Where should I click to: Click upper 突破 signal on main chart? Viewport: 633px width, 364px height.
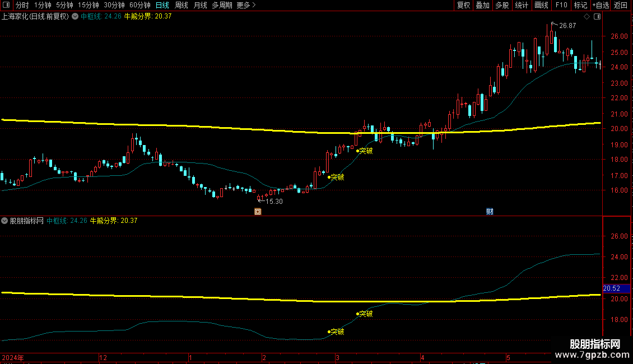point(366,151)
